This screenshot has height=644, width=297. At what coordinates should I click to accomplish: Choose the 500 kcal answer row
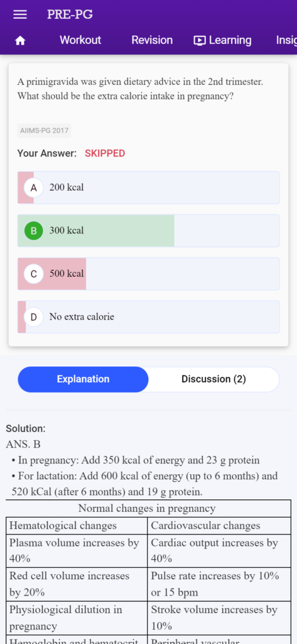pos(148,274)
